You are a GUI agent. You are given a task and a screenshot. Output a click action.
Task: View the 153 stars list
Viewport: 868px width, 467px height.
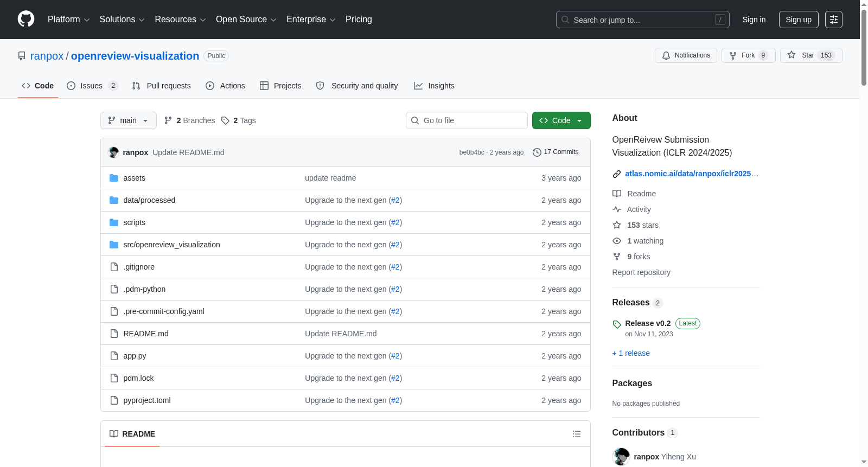pyautogui.click(x=635, y=225)
